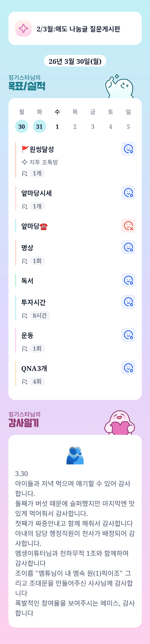Click red failed-face icon for 앞마당☎
This screenshot has width=150, height=644.
(x=128, y=226)
